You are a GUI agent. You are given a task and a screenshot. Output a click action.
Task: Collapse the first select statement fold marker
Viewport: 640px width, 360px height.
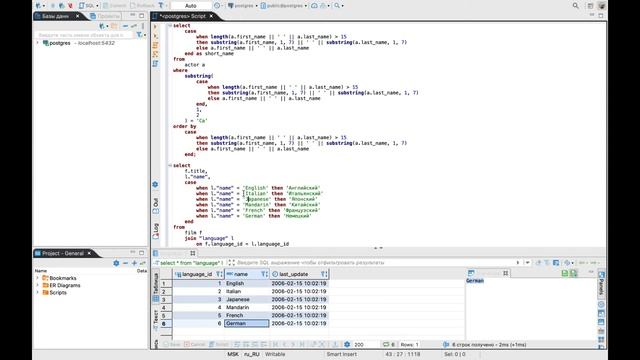pos(170,25)
